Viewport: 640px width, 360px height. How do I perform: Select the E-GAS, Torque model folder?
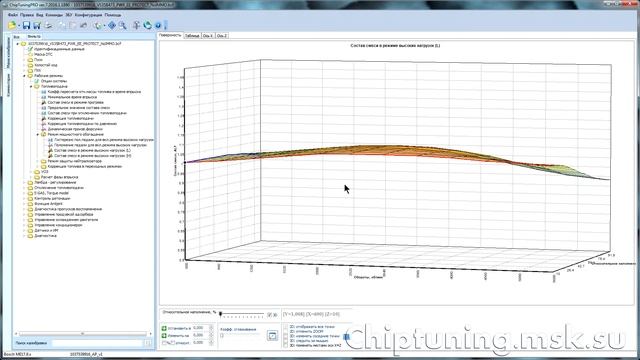[51, 193]
